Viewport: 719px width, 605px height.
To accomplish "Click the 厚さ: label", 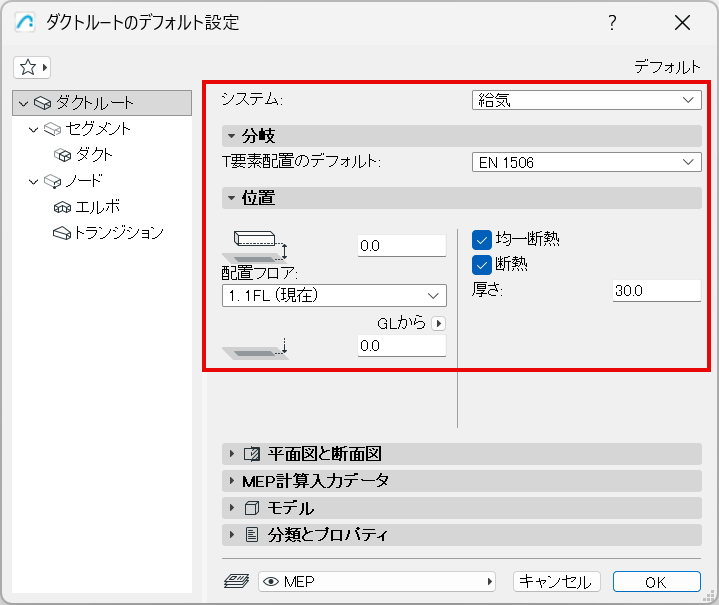I will (487, 290).
